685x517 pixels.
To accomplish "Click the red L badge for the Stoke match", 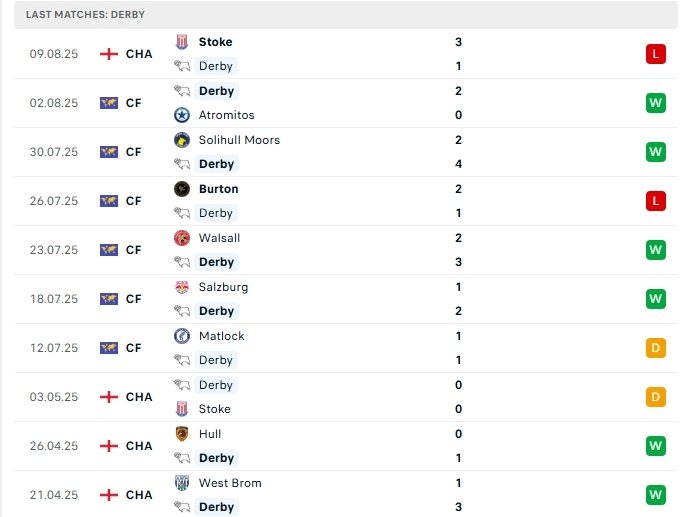I will pyautogui.click(x=656, y=54).
